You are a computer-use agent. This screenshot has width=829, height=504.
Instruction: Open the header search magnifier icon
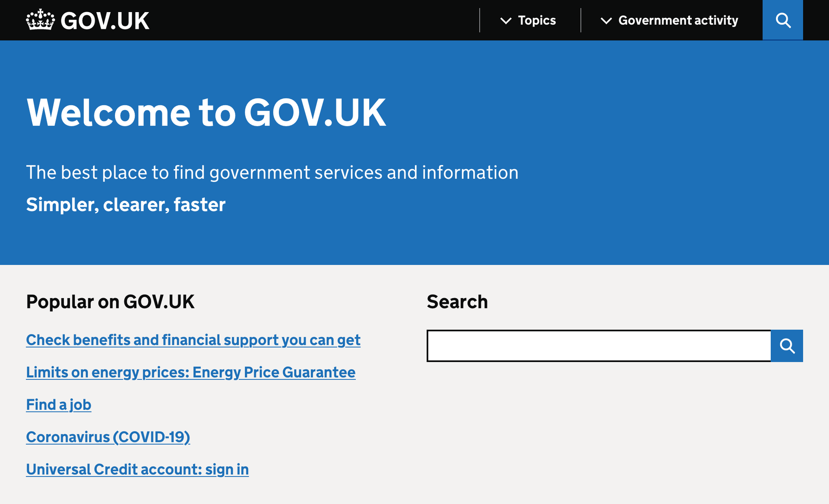782,20
